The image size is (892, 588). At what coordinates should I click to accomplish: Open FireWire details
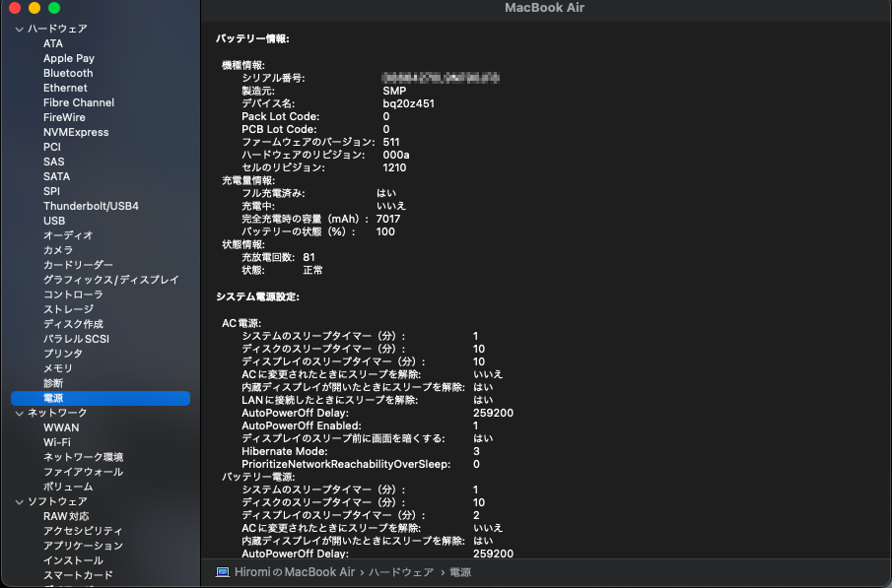click(x=64, y=118)
